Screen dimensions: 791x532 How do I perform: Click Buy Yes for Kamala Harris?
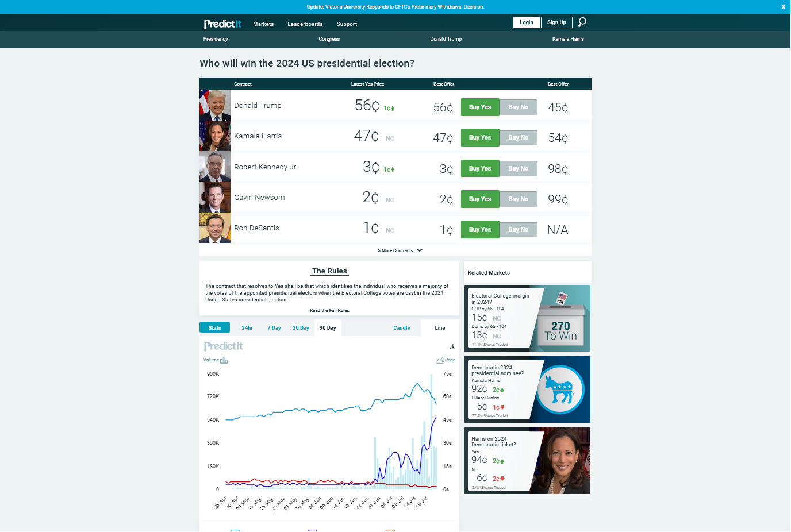pyautogui.click(x=479, y=138)
